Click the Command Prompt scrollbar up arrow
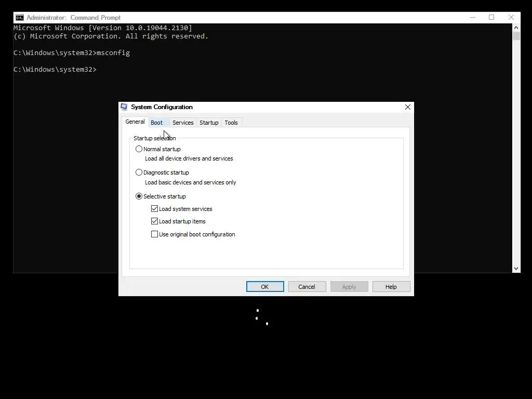This screenshot has height=399, width=532. [516, 28]
